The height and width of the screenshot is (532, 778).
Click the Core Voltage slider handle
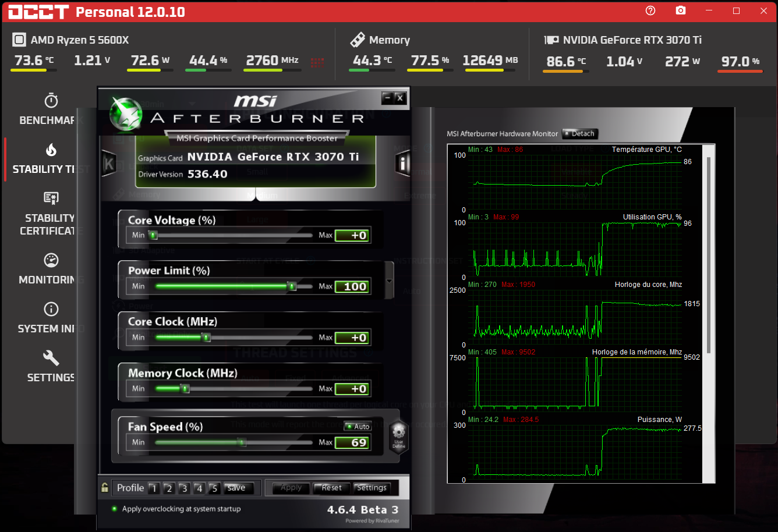[153, 235]
